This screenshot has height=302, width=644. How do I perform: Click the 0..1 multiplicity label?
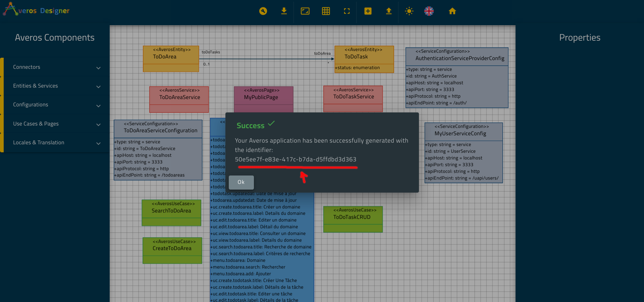pos(206,64)
